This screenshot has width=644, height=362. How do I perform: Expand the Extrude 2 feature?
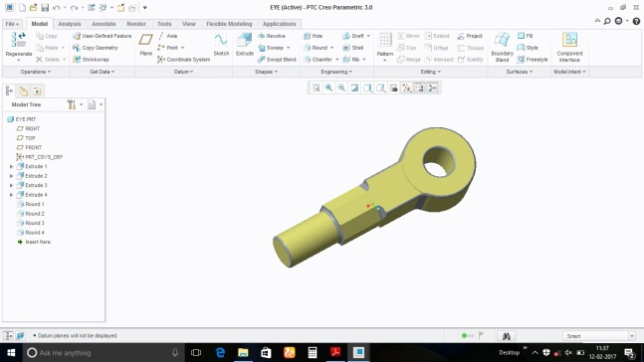12,176
